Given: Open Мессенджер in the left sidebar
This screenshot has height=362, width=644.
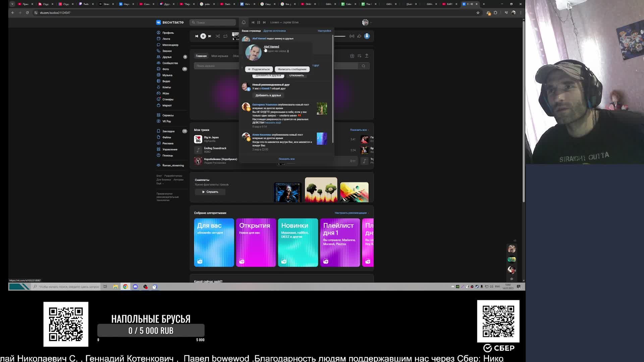Looking at the screenshot, I should click(x=170, y=45).
